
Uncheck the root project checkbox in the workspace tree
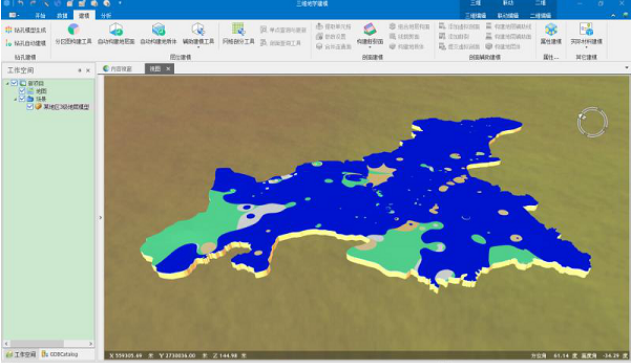tap(14, 83)
